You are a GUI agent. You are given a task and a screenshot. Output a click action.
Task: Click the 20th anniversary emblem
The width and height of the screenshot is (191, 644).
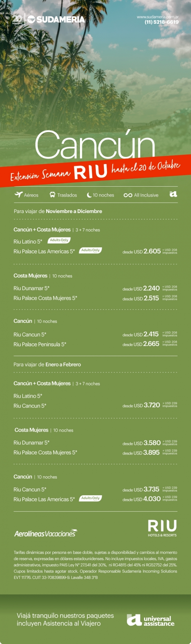(x=17, y=20)
